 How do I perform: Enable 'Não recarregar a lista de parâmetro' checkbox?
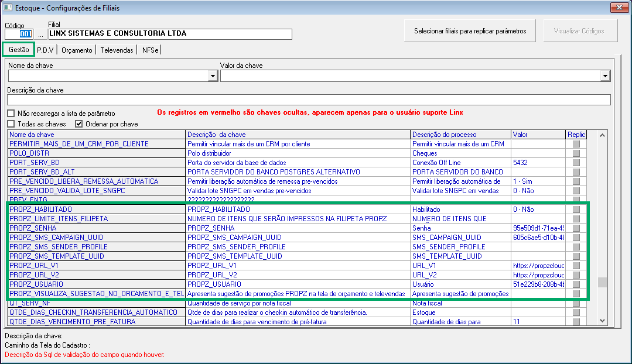(x=11, y=114)
